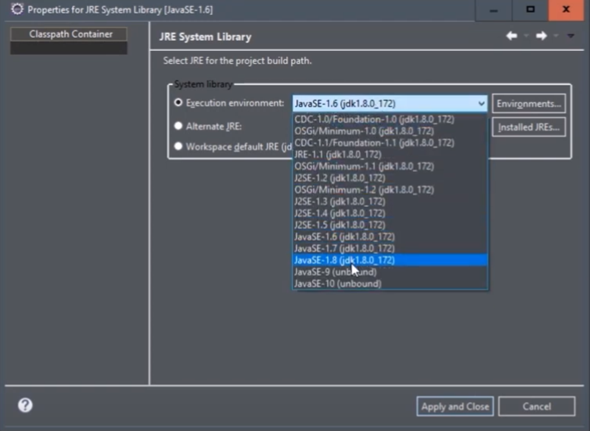Pick J2SE-1.3 environment option

click(x=390, y=201)
